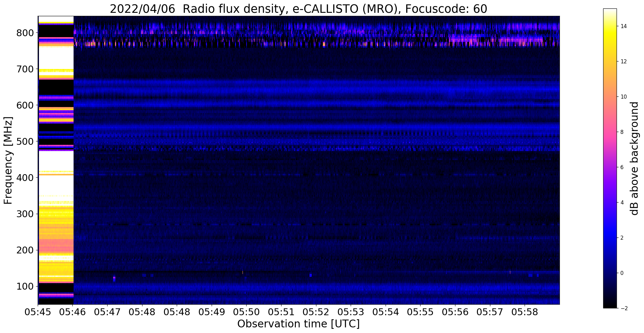Click the 'Observation time [UTC]' x-axis label

[298, 324]
